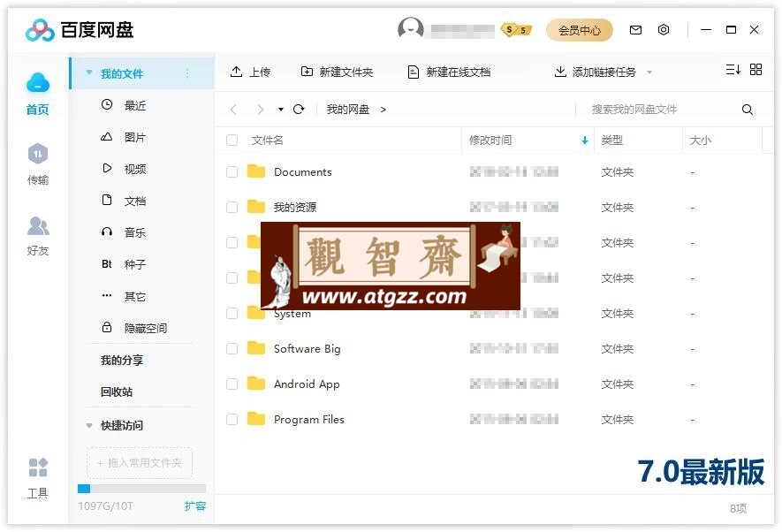782x532 pixels.
Task: Switch to grid view icon
Action: 755,69
